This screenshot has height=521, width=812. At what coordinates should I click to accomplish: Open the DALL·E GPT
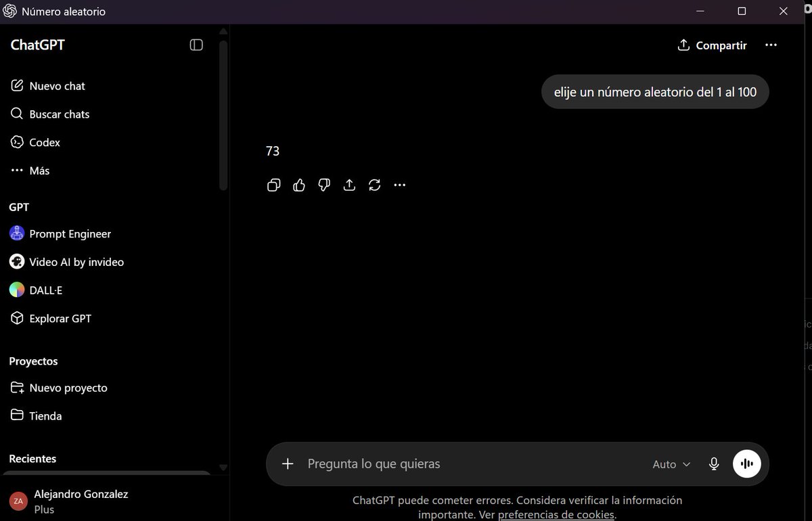[46, 290]
